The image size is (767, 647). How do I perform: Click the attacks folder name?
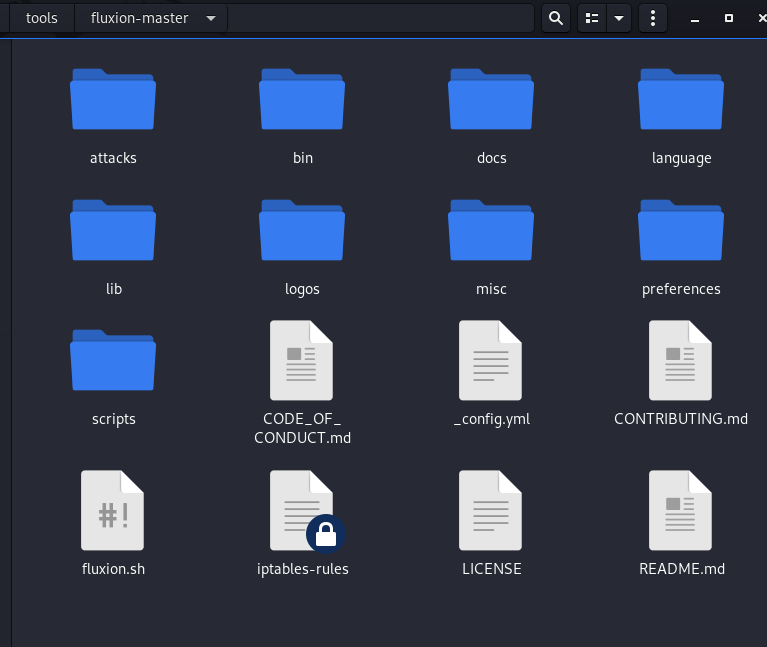coord(113,158)
